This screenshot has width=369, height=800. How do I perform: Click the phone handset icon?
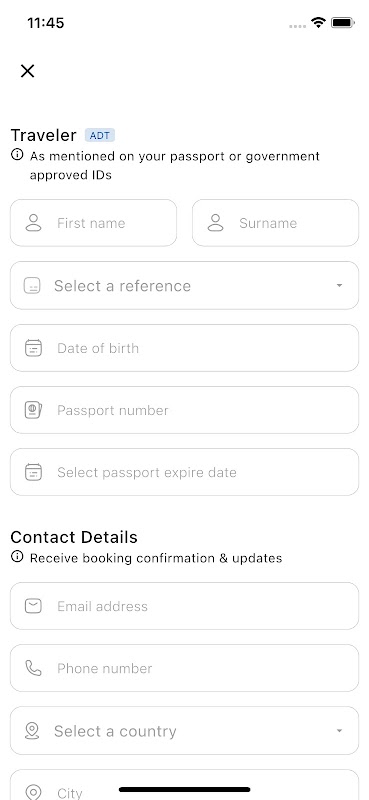click(x=34, y=668)
